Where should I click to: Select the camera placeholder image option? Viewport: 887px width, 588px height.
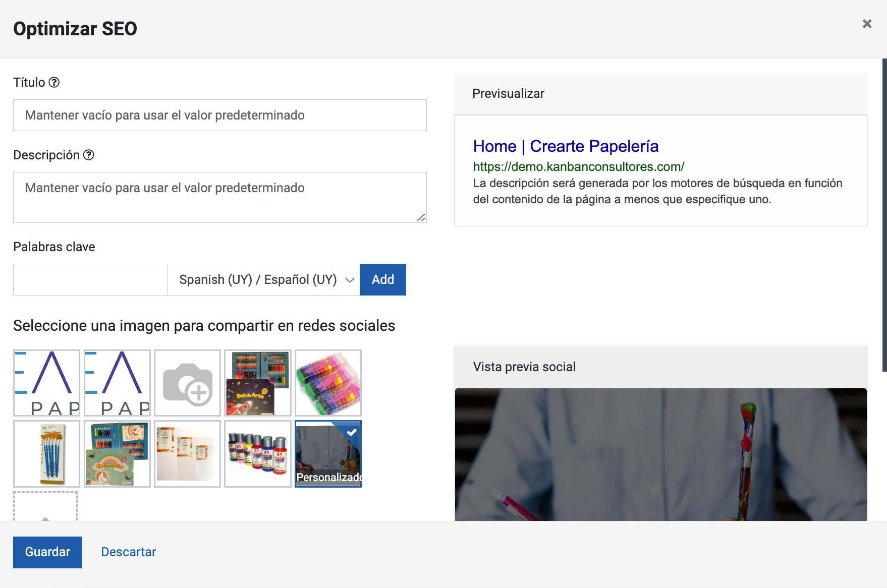click(x=187, y=383)
